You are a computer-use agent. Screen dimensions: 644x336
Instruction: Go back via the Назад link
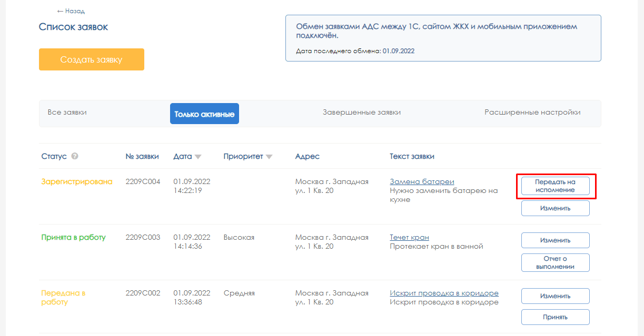(71, 11)
